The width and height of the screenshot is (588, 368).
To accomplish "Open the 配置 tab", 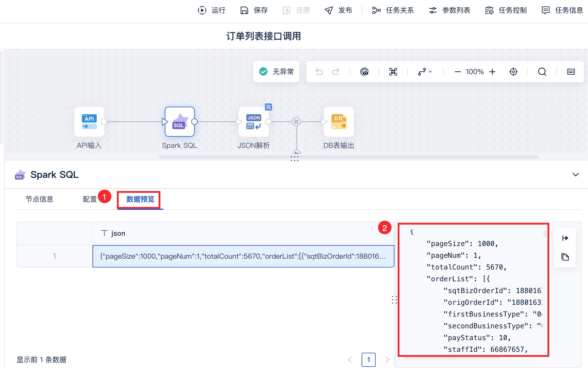I will pos(90,199).
